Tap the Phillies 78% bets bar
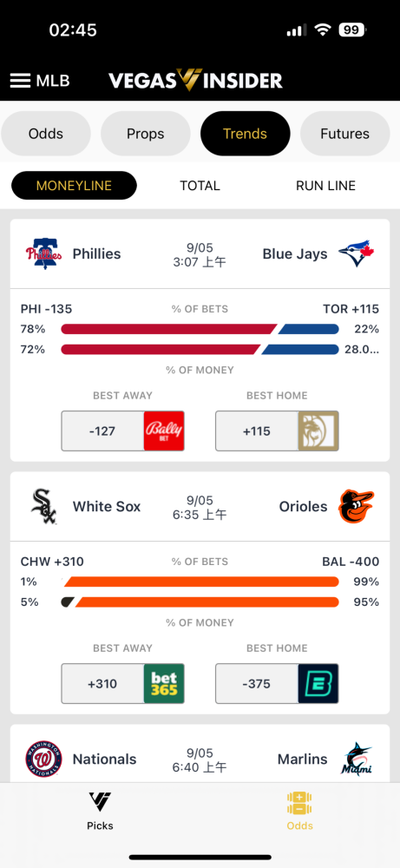The image size is (400, 868). pyautogui.click(x=169, y=329)
